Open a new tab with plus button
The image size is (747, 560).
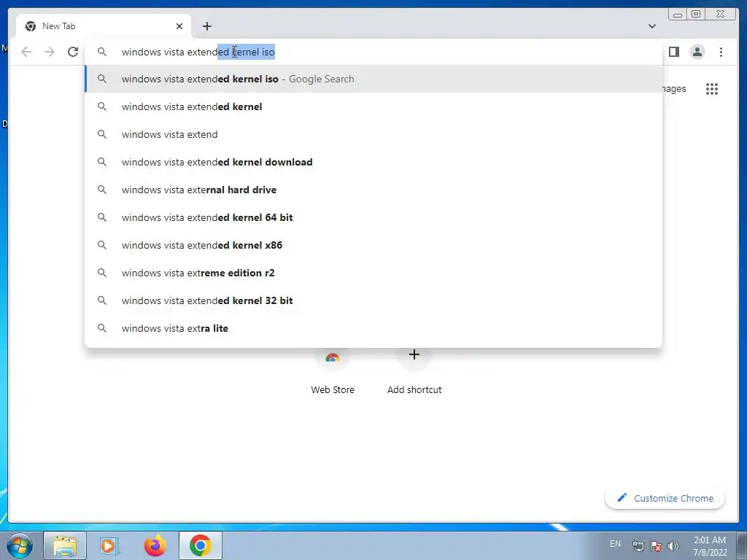(x=206, y=26)
